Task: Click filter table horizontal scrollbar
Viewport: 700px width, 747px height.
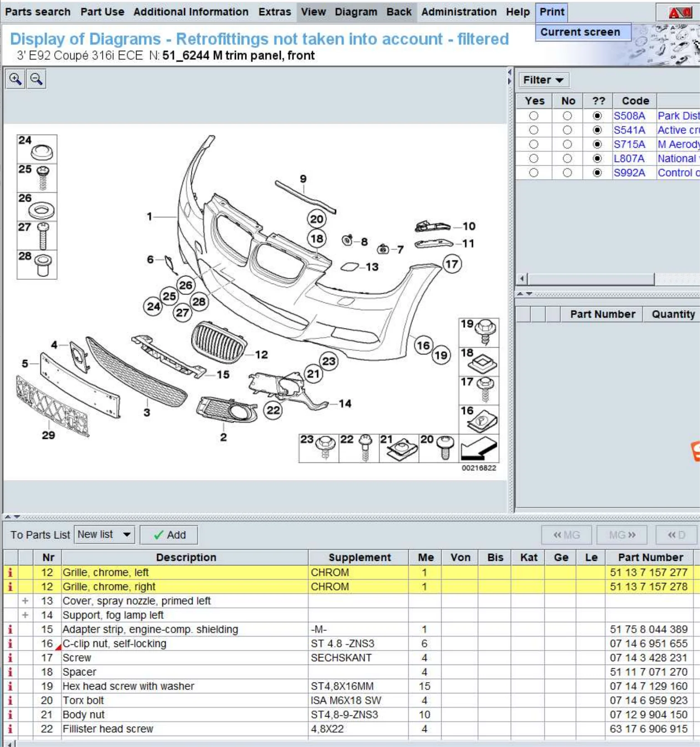Action: coord(591,279)
